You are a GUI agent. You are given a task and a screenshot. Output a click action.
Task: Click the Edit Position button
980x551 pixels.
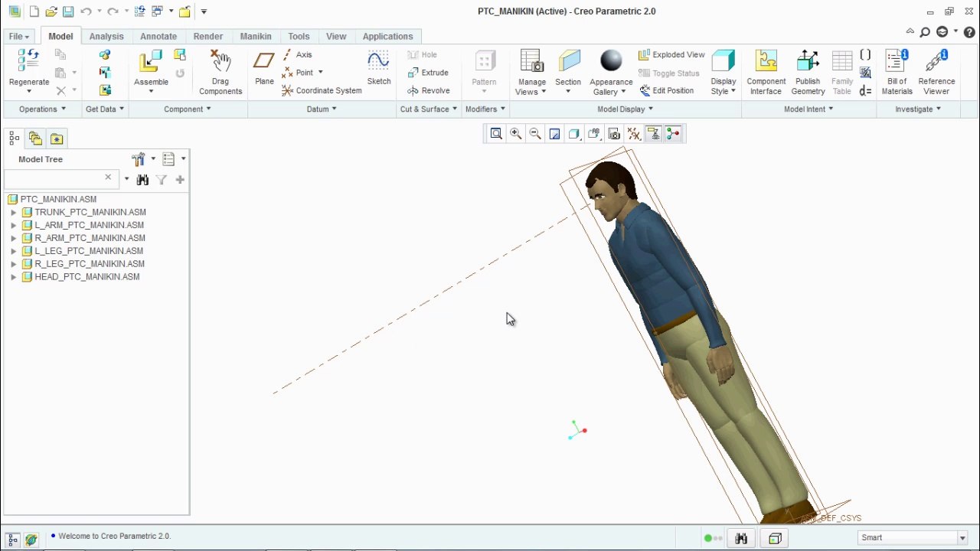(x=666, y=90)
